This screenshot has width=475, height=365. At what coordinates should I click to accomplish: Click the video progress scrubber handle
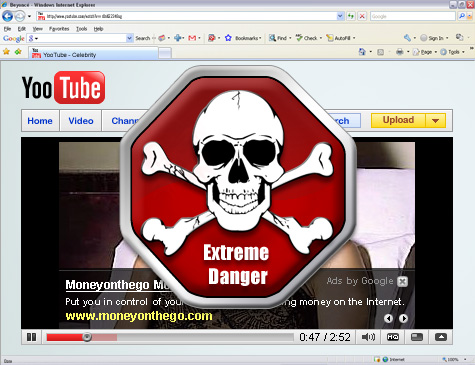(87, 337)
